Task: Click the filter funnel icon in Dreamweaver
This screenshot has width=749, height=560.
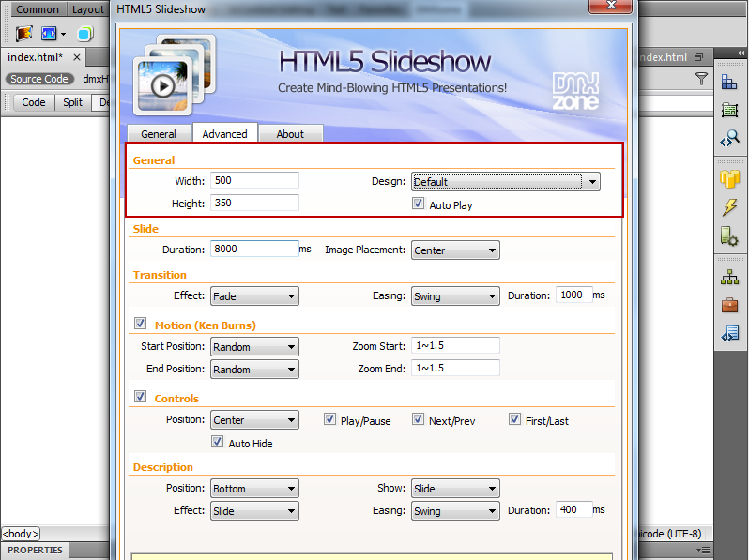Action: click(x=701, y=78)
